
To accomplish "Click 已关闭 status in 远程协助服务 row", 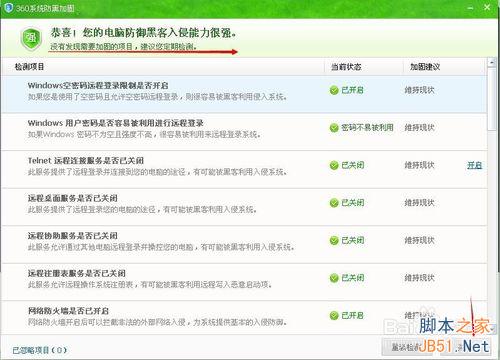I will click(352, 241).
